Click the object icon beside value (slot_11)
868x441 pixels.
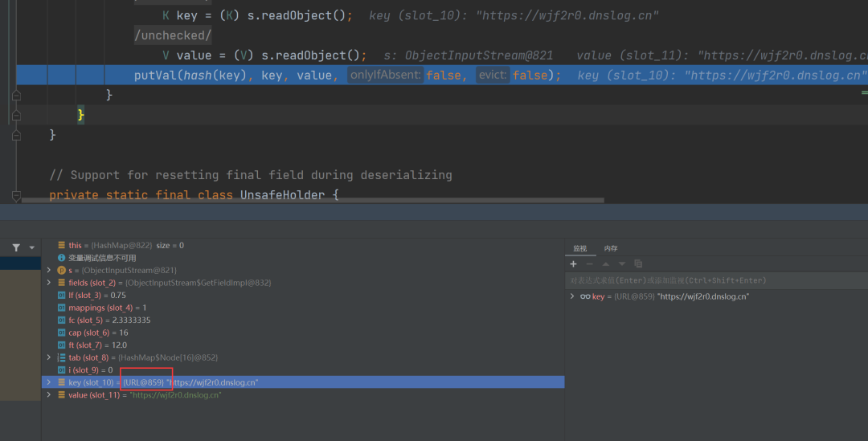click(61, 395)
